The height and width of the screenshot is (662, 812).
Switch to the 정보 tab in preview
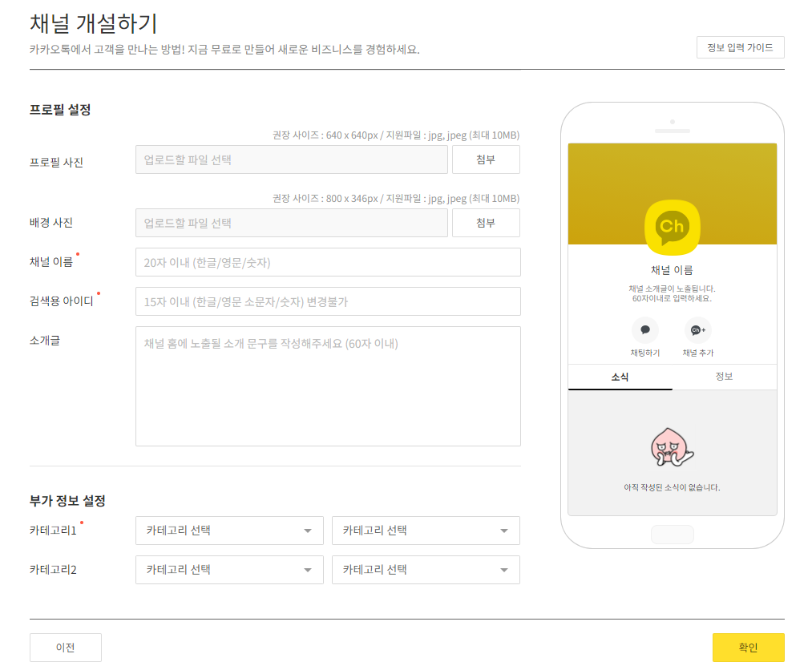click(724, 377)
